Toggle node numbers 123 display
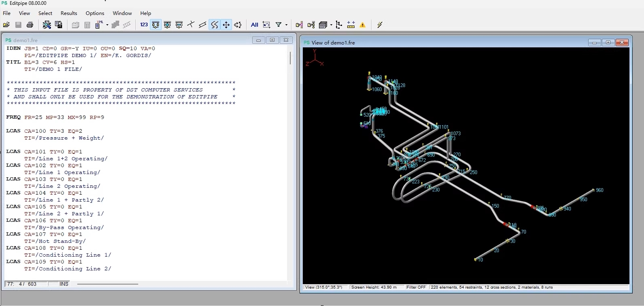Screen dimensions: 644x306 click(144, 25)
